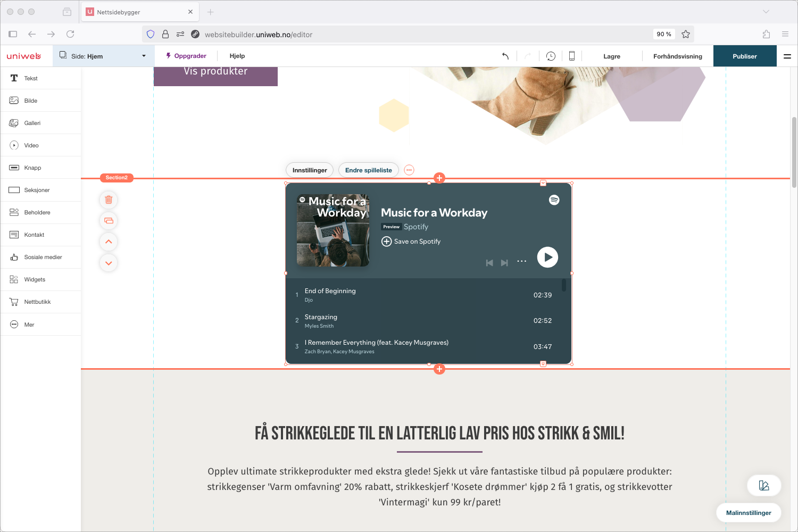This screenshot has height=532, width=798.
Task: Add a Video element from sidebar
Action: 40,145
